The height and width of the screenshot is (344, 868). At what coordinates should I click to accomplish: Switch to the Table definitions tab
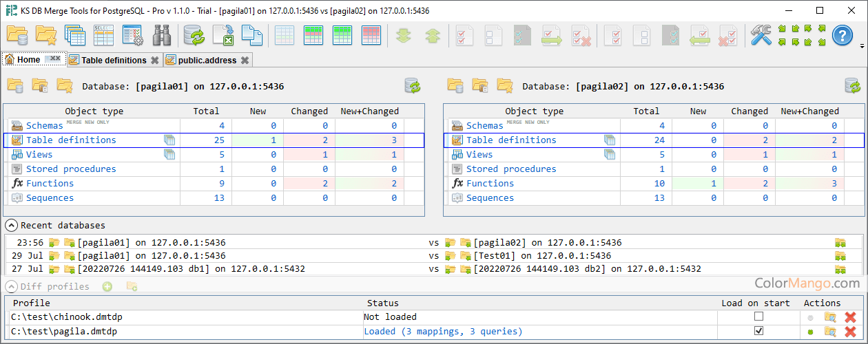[x=114, y=60]
